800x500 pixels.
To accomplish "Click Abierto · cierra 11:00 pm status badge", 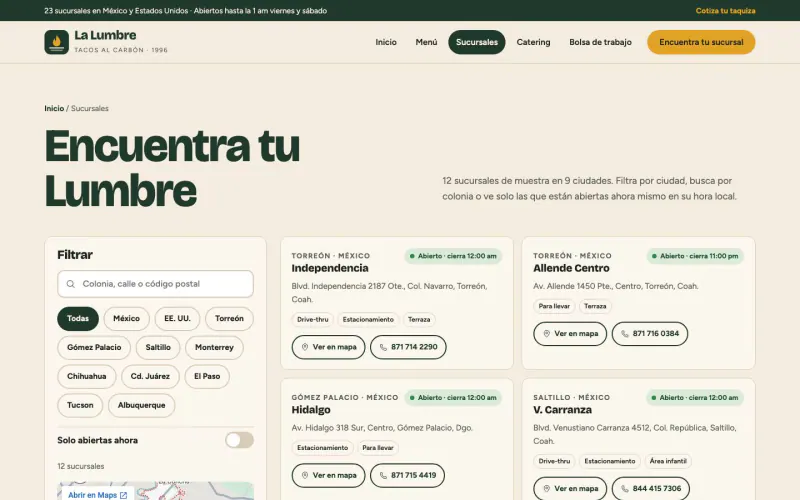I will click(695, 256).
